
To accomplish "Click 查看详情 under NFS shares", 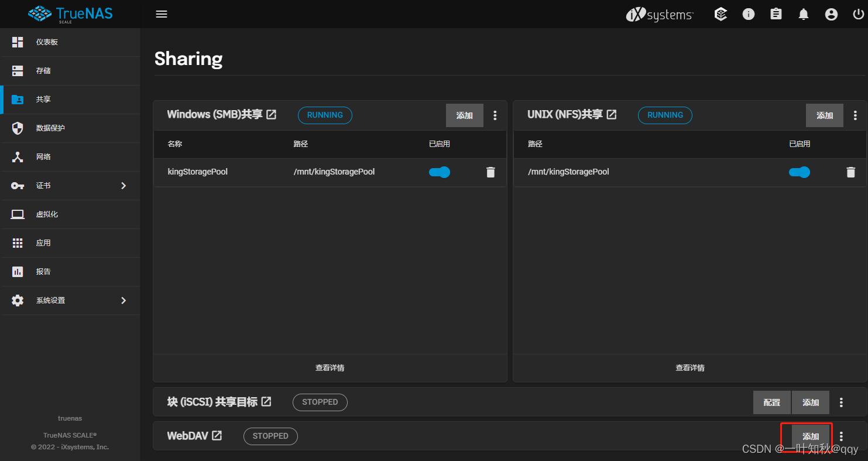I will point(690,368).
